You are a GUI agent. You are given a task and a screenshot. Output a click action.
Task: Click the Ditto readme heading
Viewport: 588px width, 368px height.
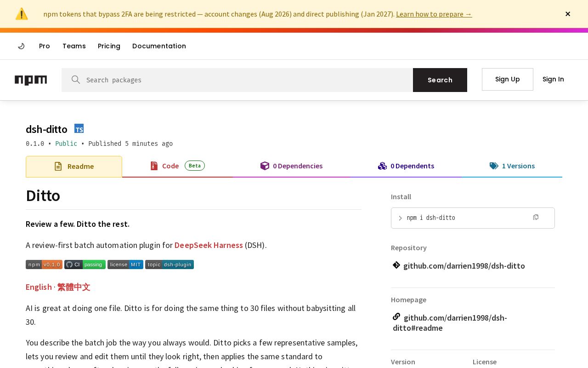pyautogui.click(x=43, y=196)
